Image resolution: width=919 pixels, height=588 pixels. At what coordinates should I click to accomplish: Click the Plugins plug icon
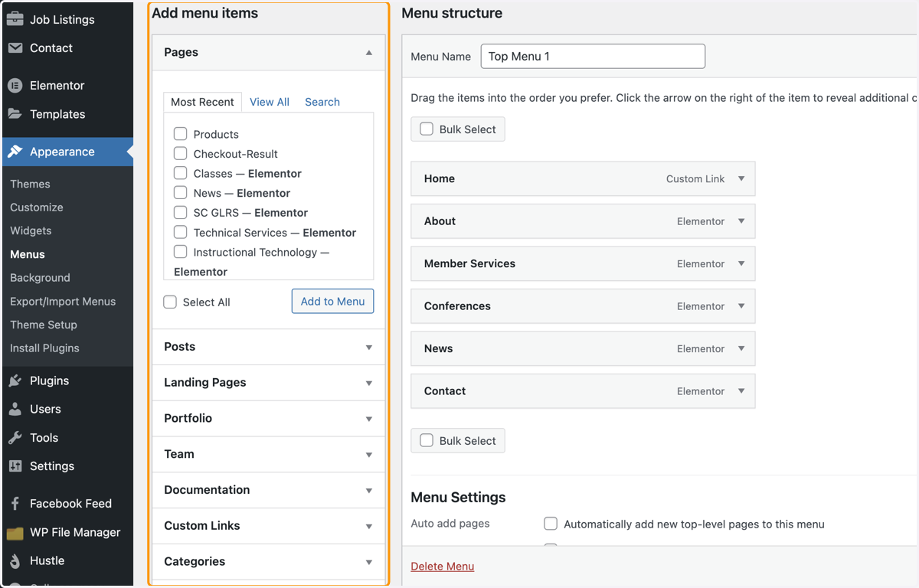click(x=15, y=381)
